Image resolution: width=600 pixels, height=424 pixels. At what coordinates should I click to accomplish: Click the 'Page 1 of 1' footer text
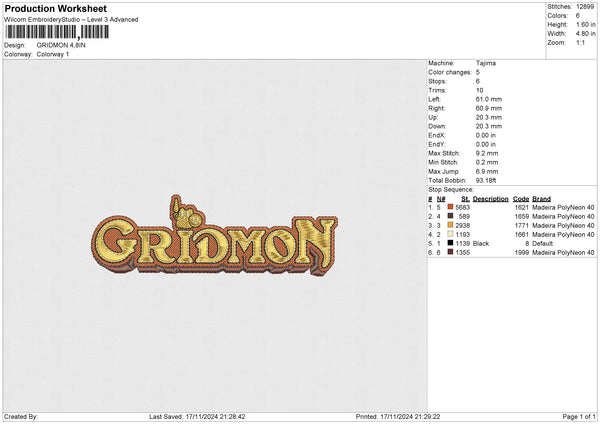[x=579, y=417]
